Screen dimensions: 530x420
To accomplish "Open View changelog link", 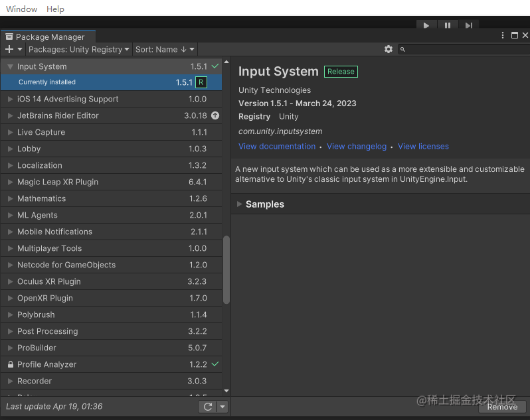I will point(357,147).
